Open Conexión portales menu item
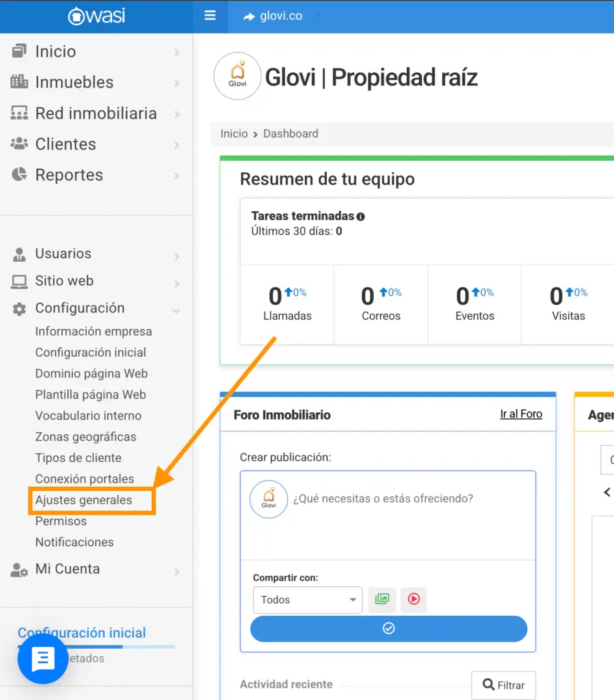Image resolution: width=614 pixels, height=700 pixels. 84,479
